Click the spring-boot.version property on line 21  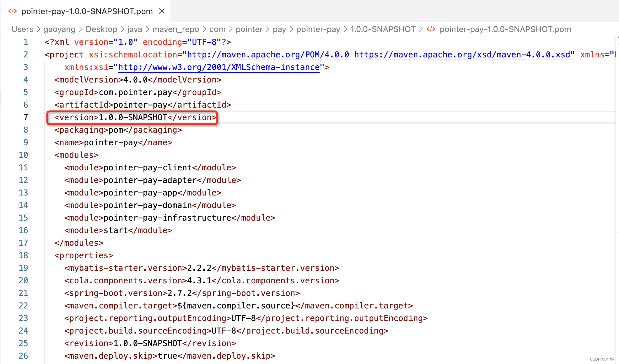pos(182,293)
